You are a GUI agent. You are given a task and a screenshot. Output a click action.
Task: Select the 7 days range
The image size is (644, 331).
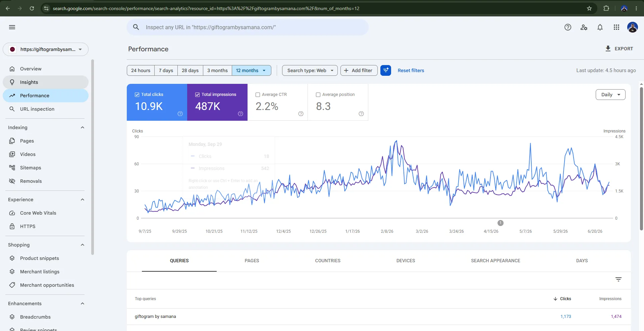tap(166, 70)
